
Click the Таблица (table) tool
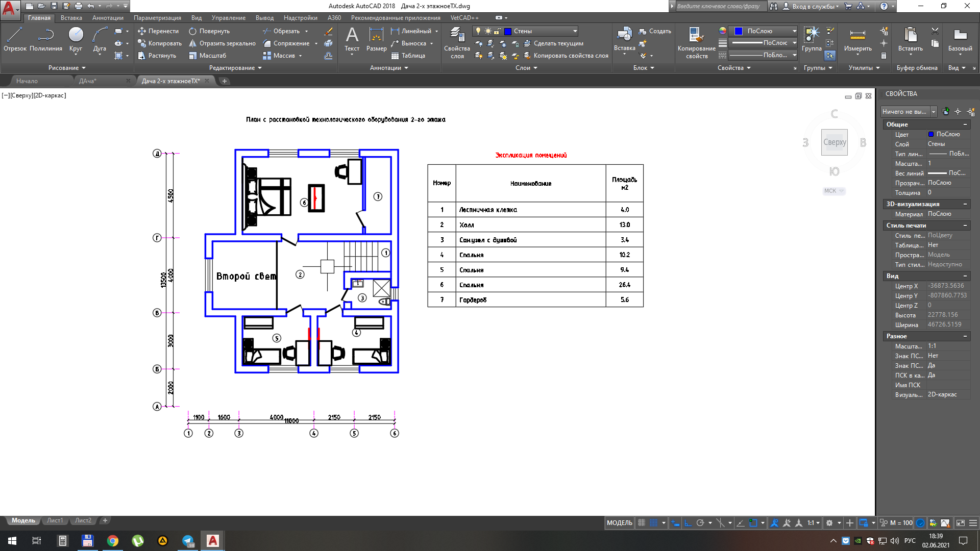click(408, 56)
